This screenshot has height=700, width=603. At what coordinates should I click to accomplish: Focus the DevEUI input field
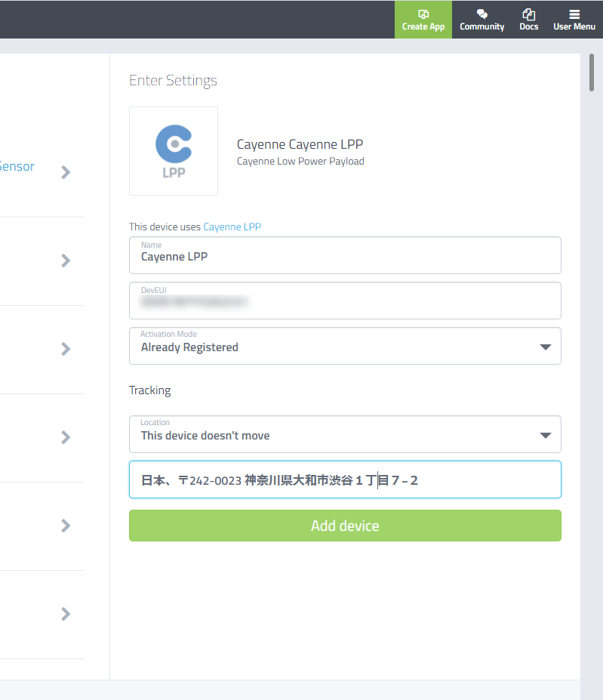coord(345,301)
